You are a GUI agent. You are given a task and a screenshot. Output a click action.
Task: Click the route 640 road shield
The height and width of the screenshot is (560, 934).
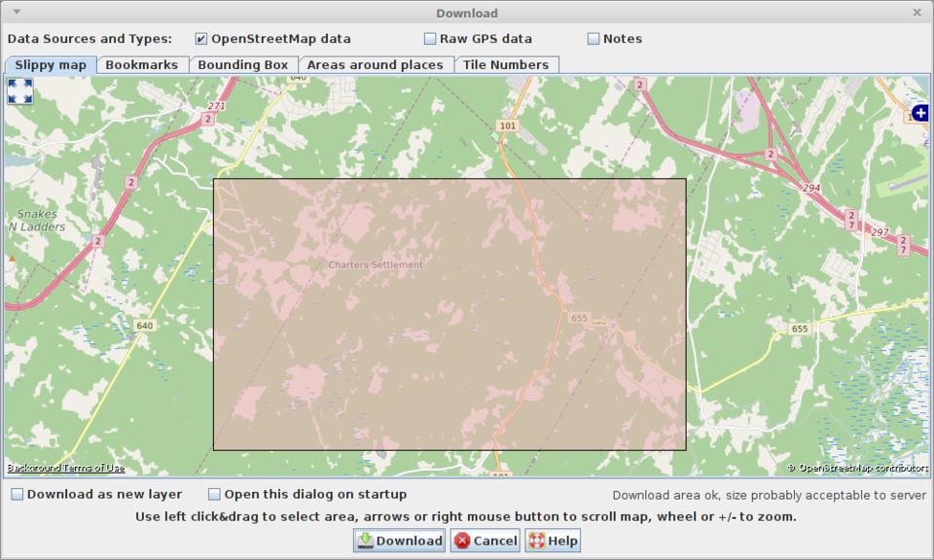click(x=144, y=326)
